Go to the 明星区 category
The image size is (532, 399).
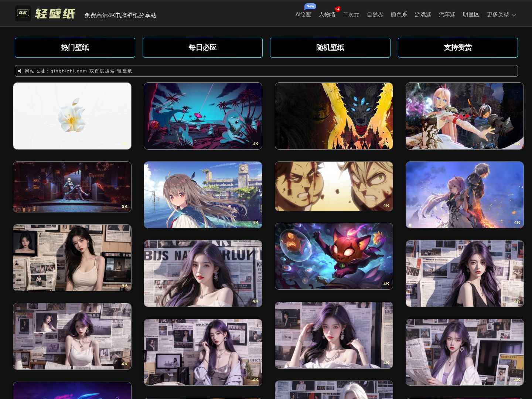pos(471,14)
